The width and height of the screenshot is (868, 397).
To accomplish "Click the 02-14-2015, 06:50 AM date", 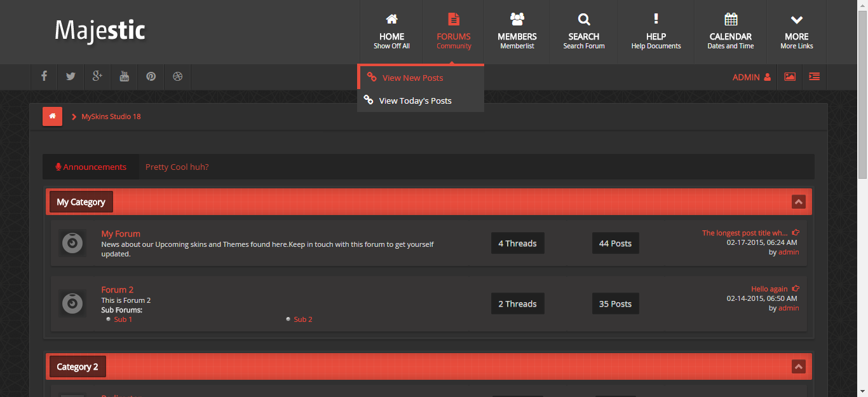I will click(x=762, y=298).
